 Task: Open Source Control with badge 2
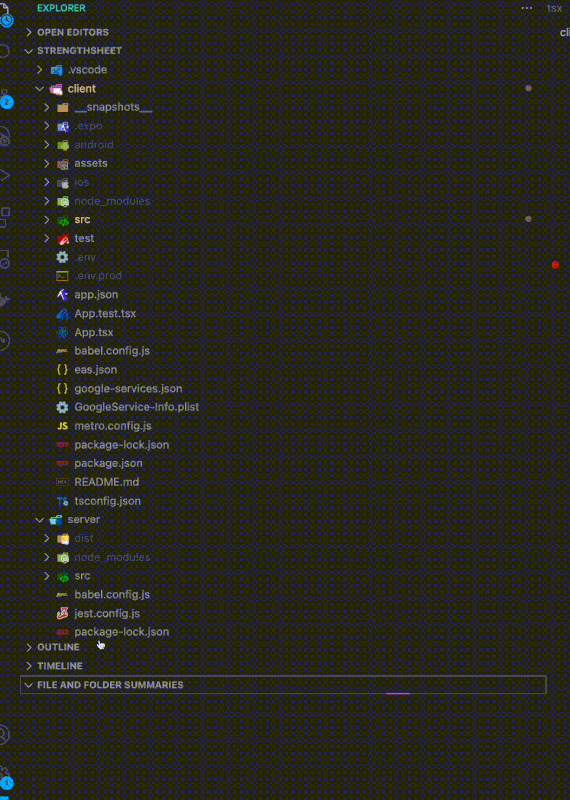(x=5, y=99)
